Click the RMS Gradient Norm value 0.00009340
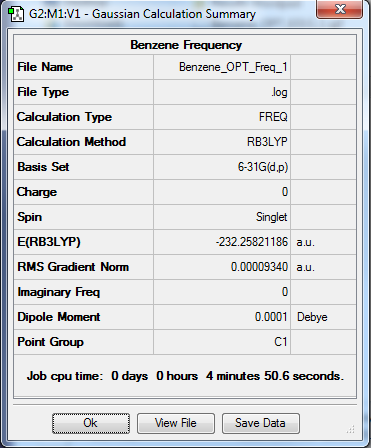The height and width of the screenshot is (448, 371). point(259,267)
